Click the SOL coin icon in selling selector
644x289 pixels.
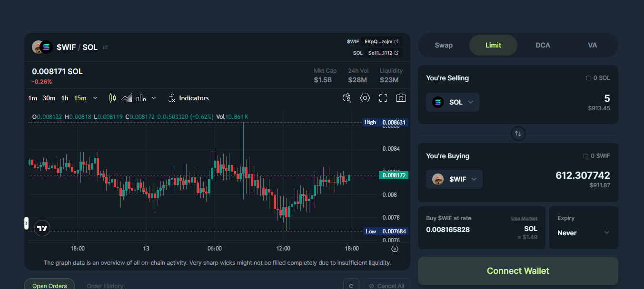point(438,102)
